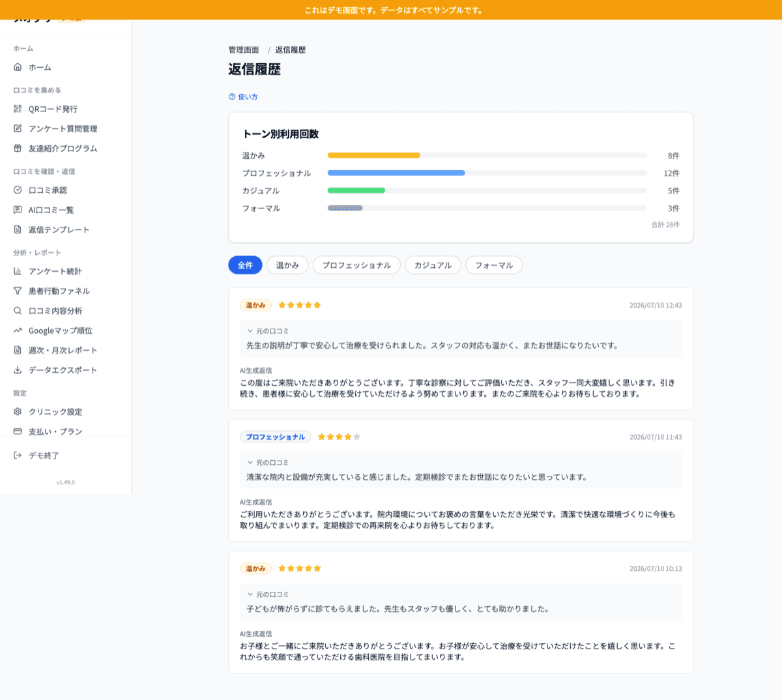Filter history by 温かみ tone

287,265
